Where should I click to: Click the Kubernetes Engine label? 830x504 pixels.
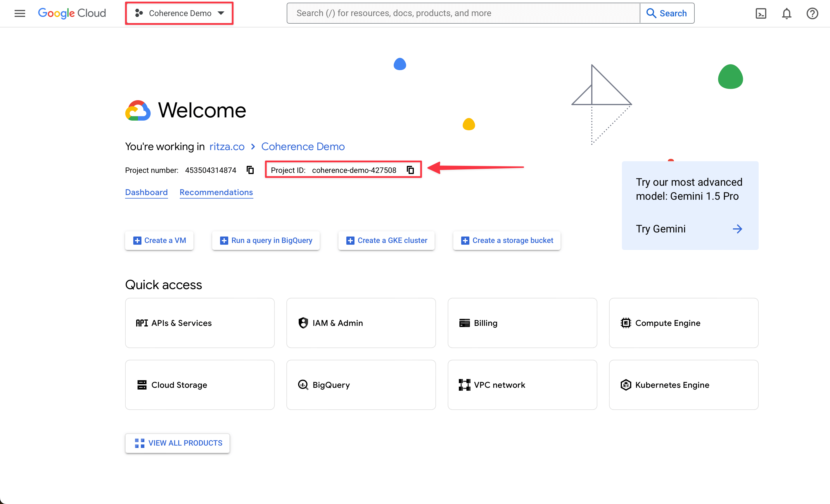pyautogui.click(x=672, y=385)
